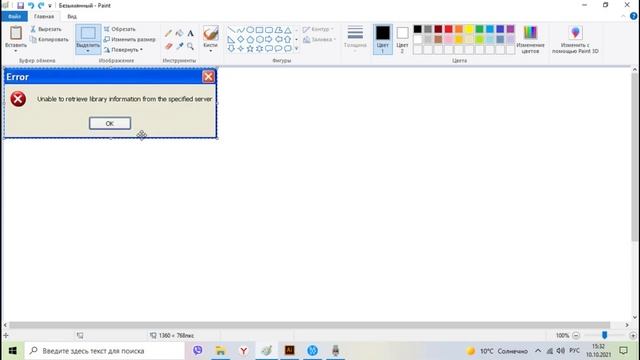640x360 pixels.
Task: Expand the Select (Выделить) dropdown arrow
Action: pos(88,51)
